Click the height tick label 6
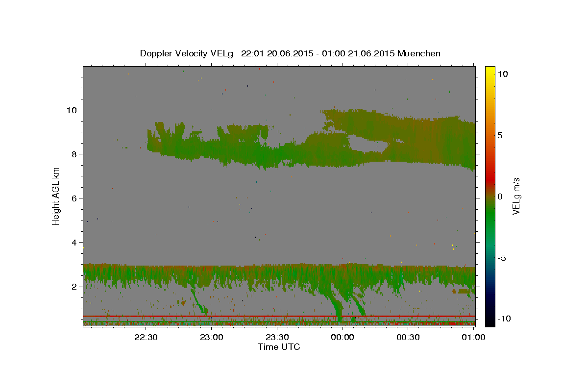The width and height of the screenshot is (588, 392). pyautogui.click(x=74, y=198)
